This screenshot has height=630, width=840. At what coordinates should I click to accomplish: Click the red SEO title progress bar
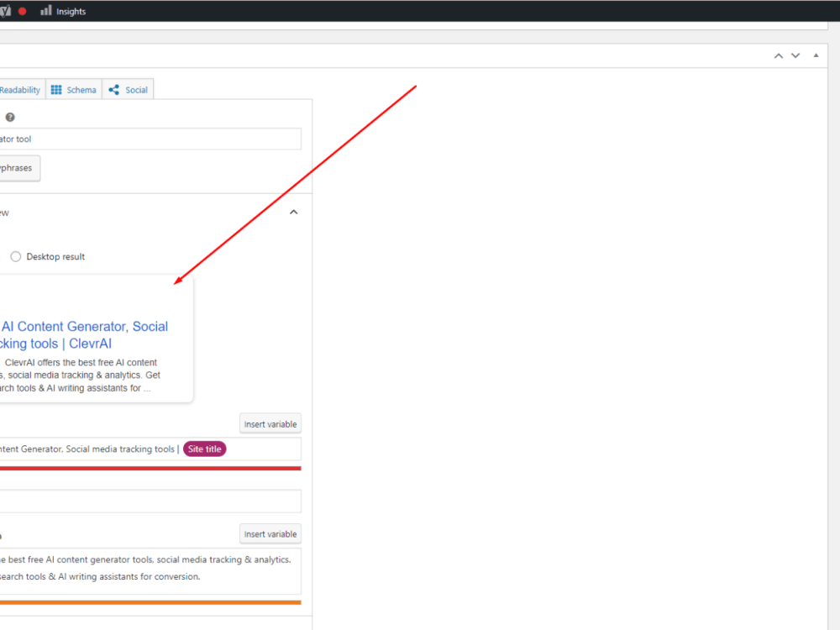pos(150,468)
